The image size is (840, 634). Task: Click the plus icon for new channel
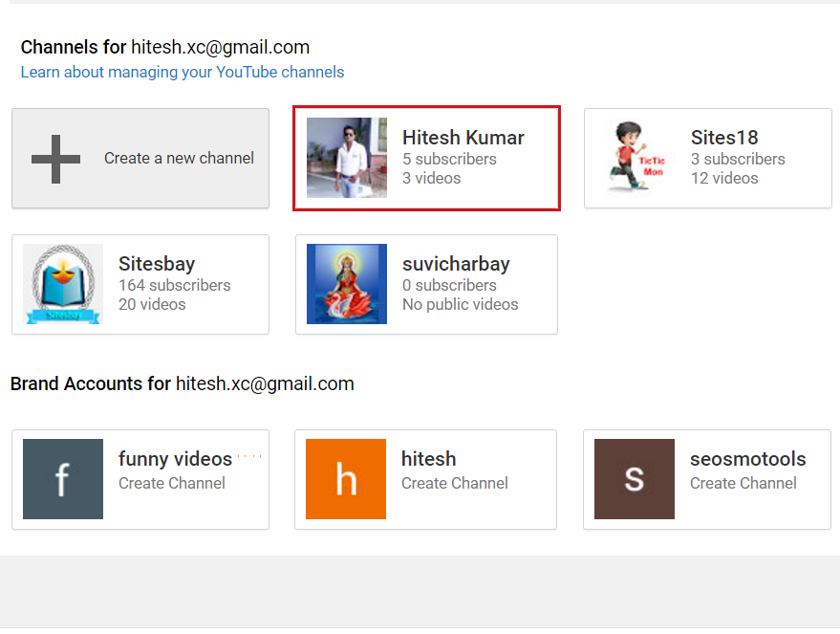[x=55, y=159]
